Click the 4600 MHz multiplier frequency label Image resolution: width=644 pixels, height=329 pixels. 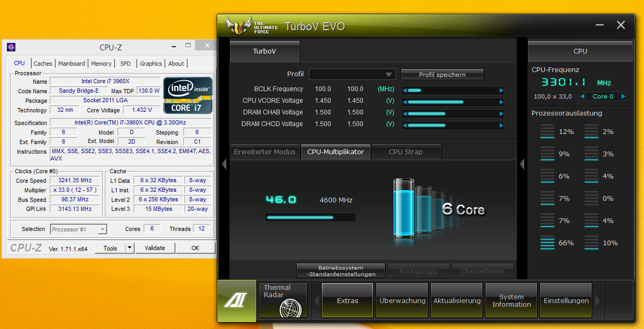(x=336, y=200)
